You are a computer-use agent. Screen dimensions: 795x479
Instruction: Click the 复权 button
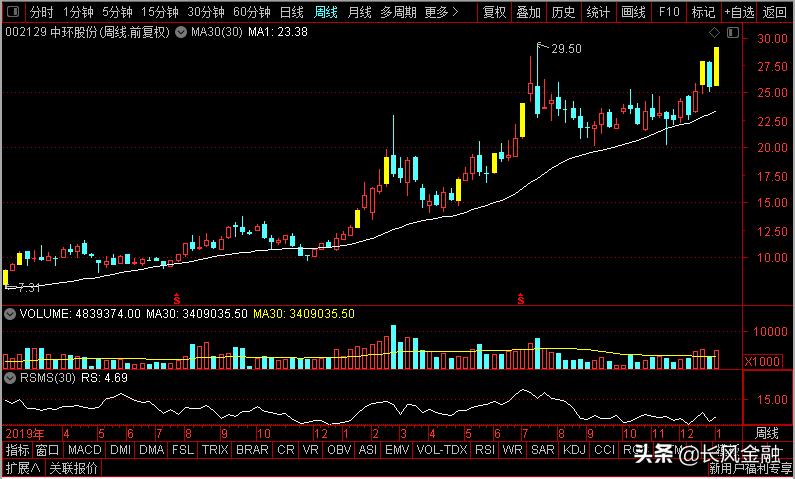(x=495, y=12)
